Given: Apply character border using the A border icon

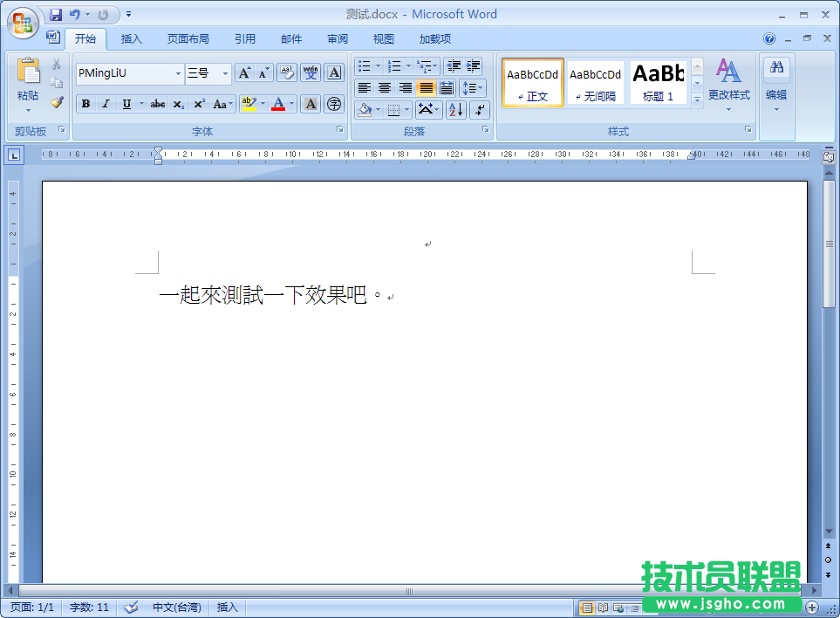Looking at the screenshot, I should coord(333,73).
